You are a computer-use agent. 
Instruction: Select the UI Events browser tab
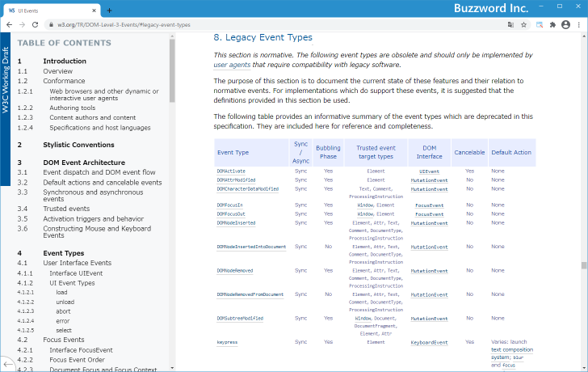point(52,11)
